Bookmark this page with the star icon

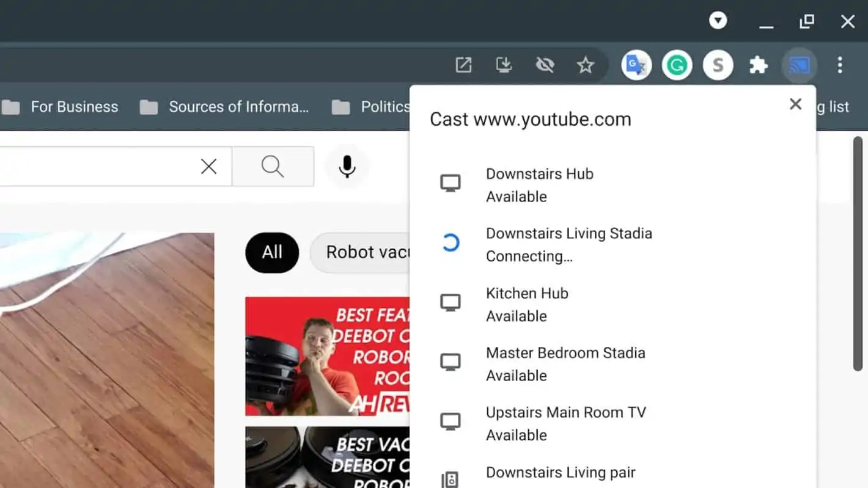click(586, 65)
